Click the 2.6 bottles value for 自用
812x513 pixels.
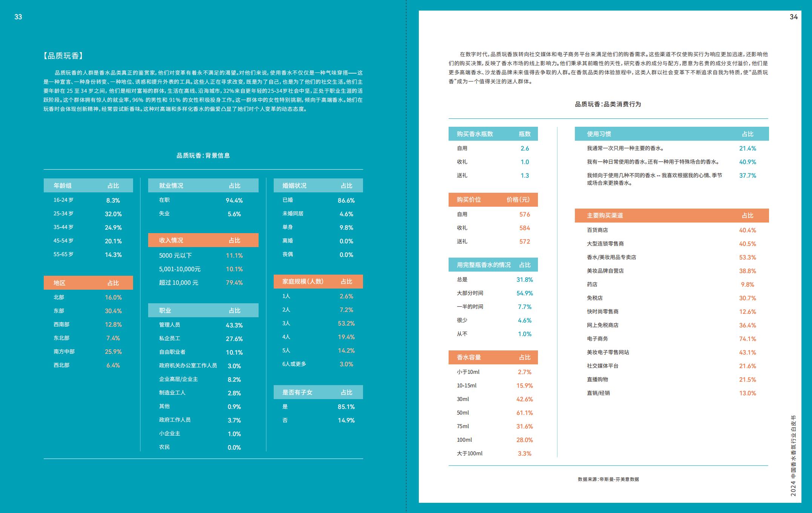(x=525, y=148)
